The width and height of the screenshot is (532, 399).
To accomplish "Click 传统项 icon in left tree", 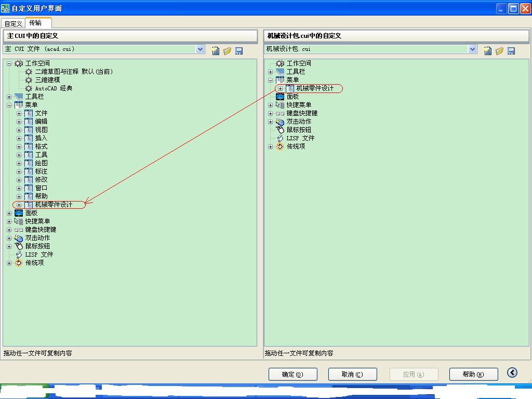I will (19, 263).
